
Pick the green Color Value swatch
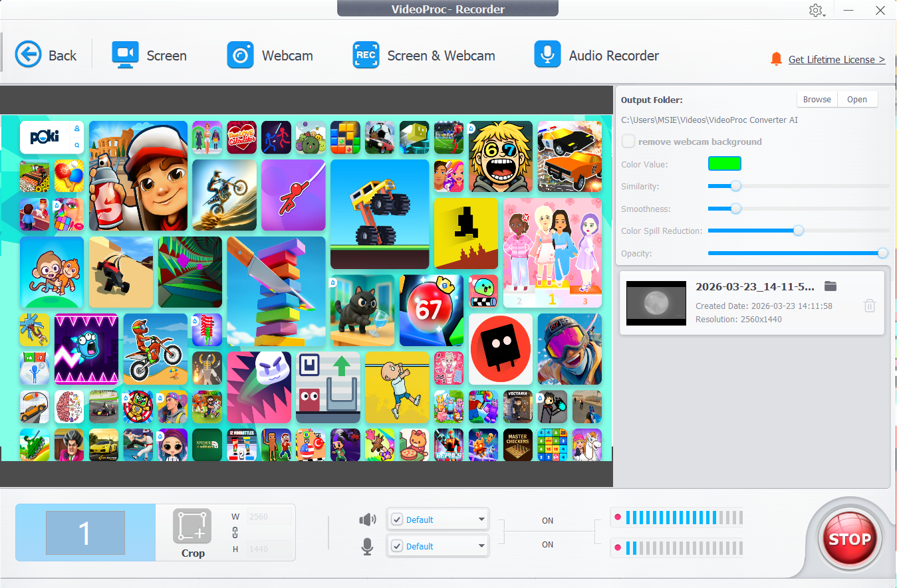click(725, 163)
